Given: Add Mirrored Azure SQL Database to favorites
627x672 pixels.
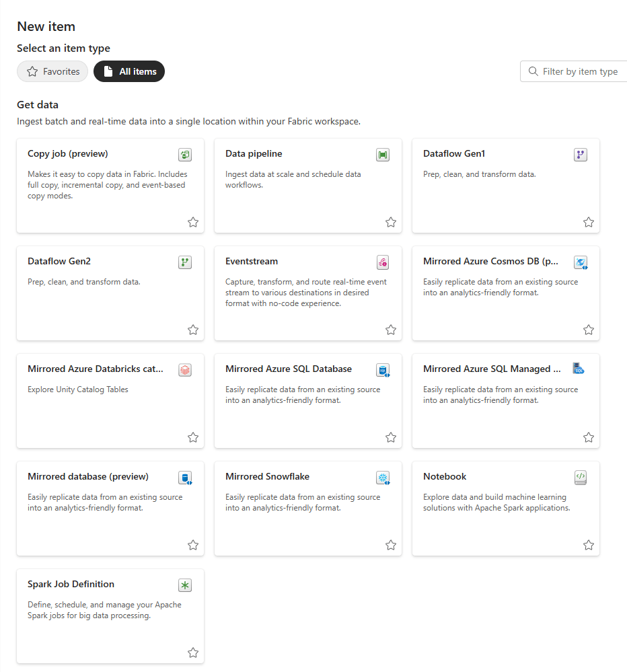Looking at the screenshot, I should [391, 437].
